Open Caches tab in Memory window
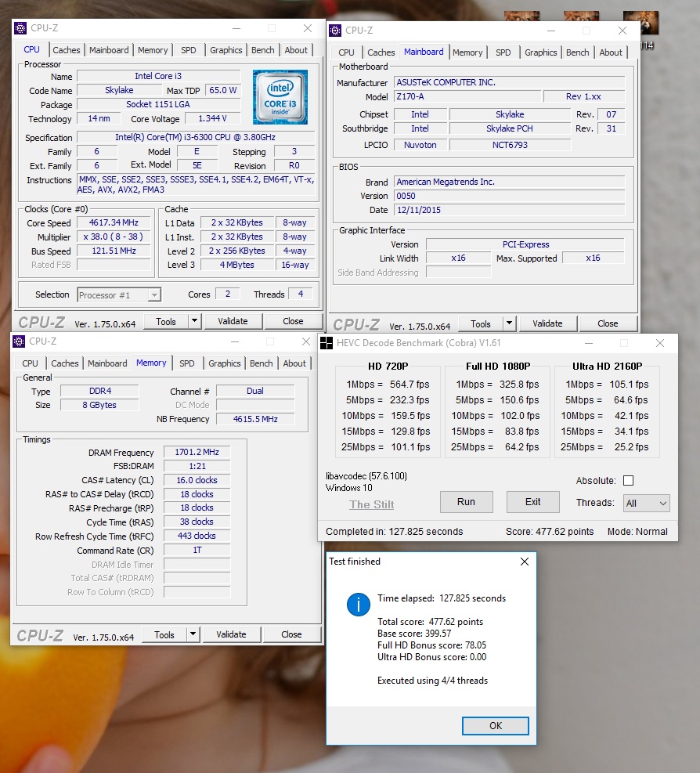This screenshot has width=700, height=773. (x=64, y=363)
